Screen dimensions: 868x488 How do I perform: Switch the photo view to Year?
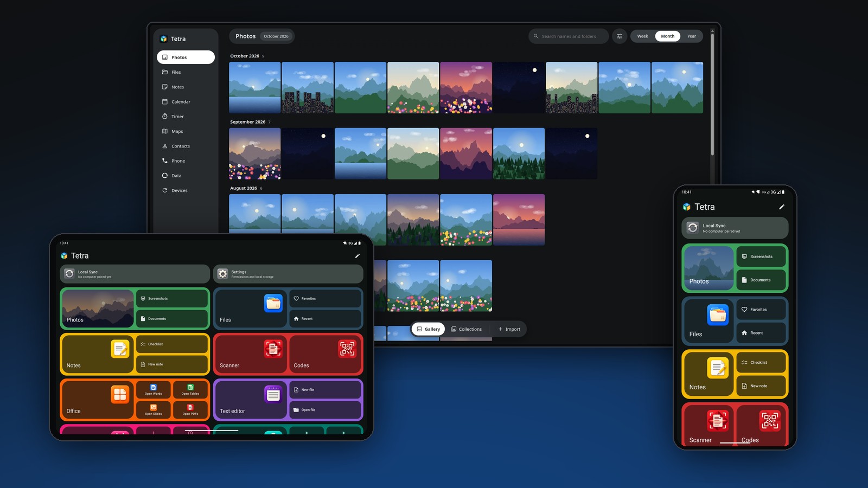692,36
